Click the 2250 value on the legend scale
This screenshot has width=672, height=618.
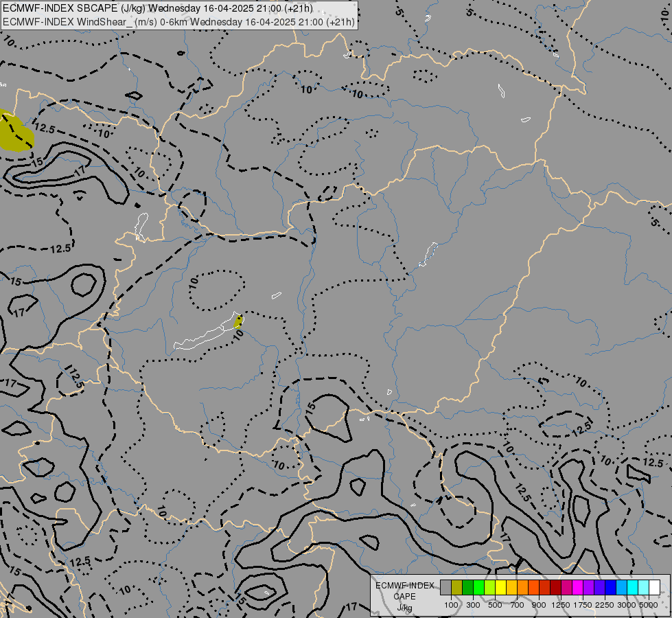605,605
